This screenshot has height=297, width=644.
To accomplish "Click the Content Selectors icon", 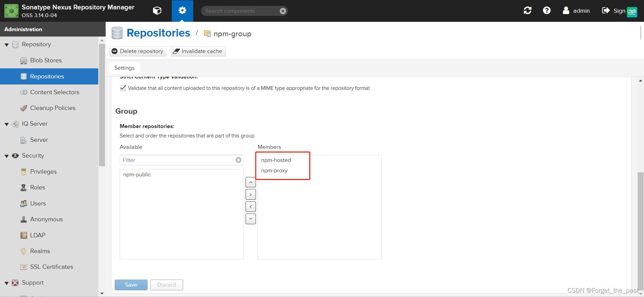I will pos(23,92).
